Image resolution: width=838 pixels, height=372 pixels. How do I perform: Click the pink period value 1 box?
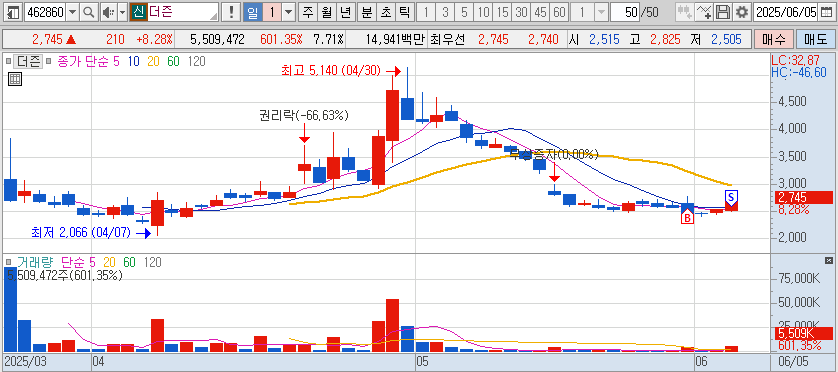click(271, 12)
